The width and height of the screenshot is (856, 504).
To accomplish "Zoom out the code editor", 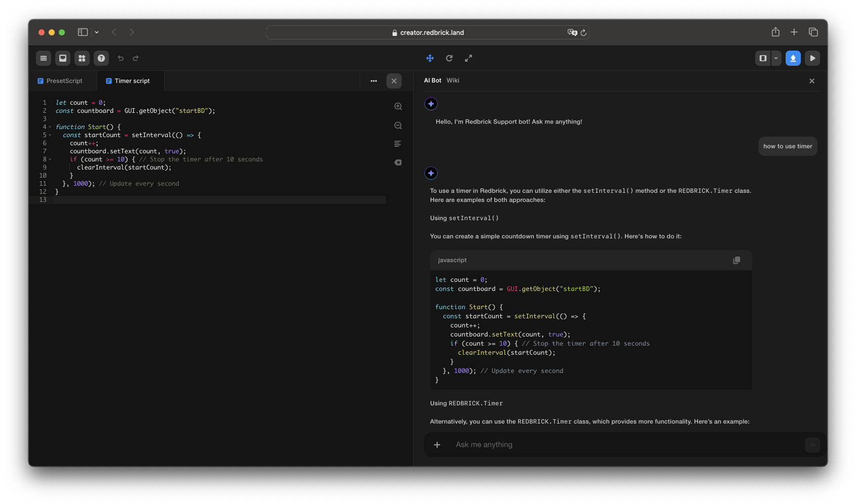I will [398, 125].
